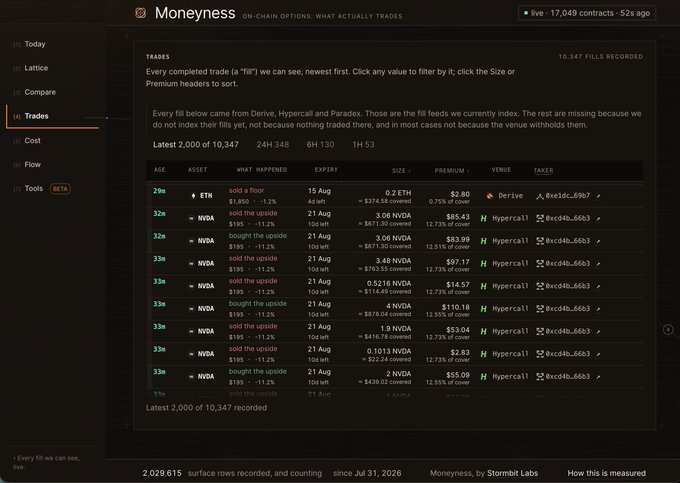Open How this is measured

[x=606, y=473]
